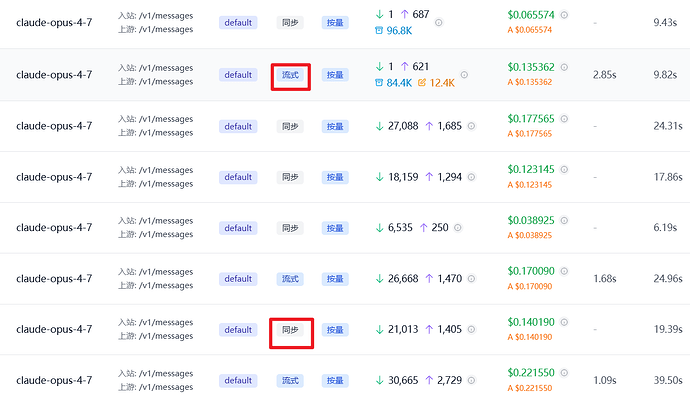This screenshot has height=403, width=690.
Task: Click the info icon next to 30,665 / 2,729 tokens
Action: click(x=471, y=381)
